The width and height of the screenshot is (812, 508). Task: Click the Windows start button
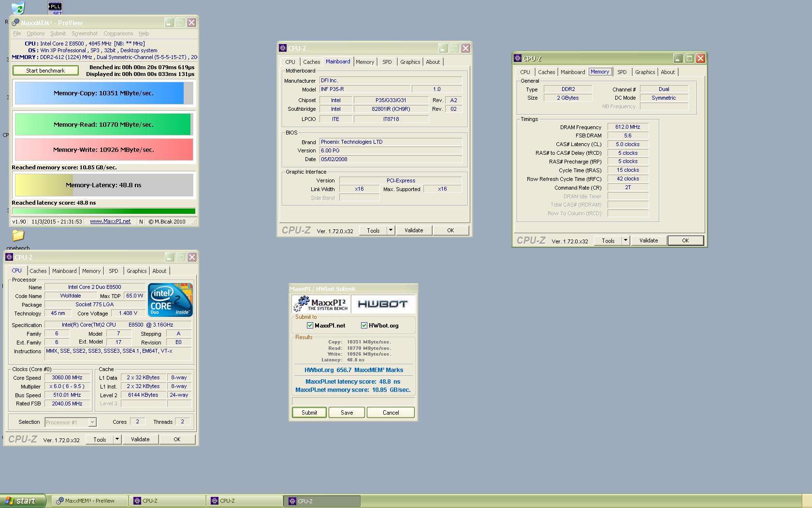point(23,501)
